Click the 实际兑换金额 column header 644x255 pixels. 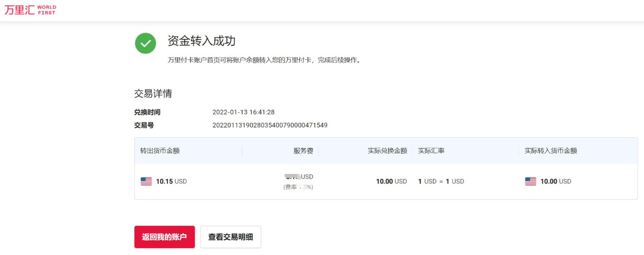(x=387, y=151)
